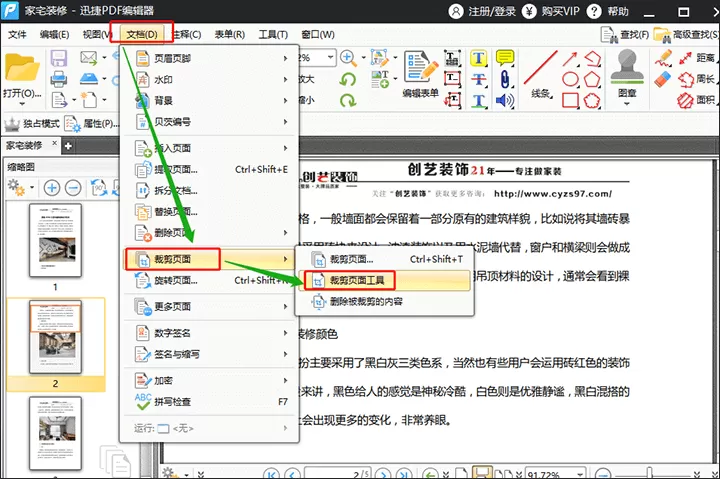Image resolution: width=720 pixels, height=479 pixels.
Task: Open the 图章 stamp tool
Action: point(627,75)
